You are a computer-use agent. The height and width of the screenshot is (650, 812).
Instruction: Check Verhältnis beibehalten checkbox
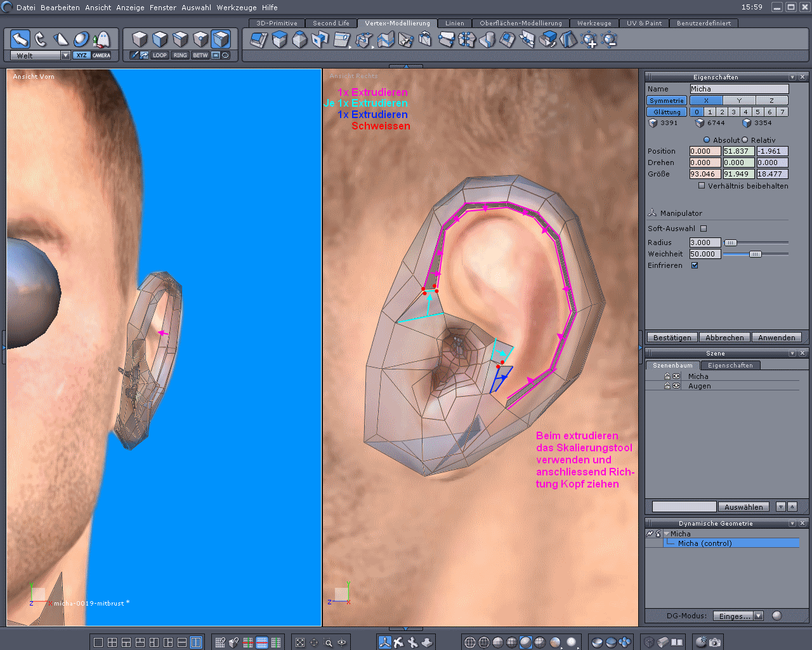point(702,185)
